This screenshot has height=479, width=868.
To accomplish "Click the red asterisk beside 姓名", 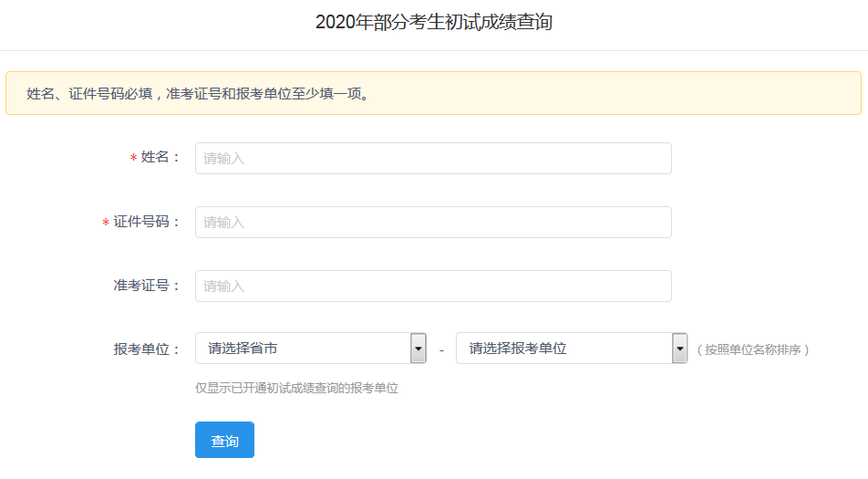I will click(133, 159).
